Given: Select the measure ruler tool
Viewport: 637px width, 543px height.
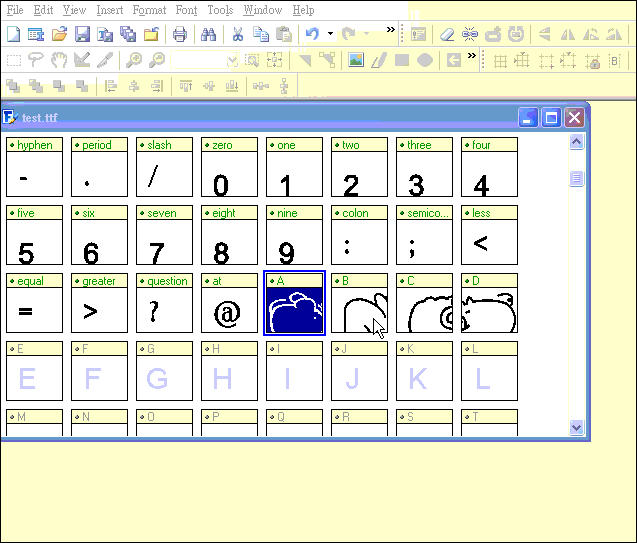Looking at the screenshot, I should pos(82,60).
